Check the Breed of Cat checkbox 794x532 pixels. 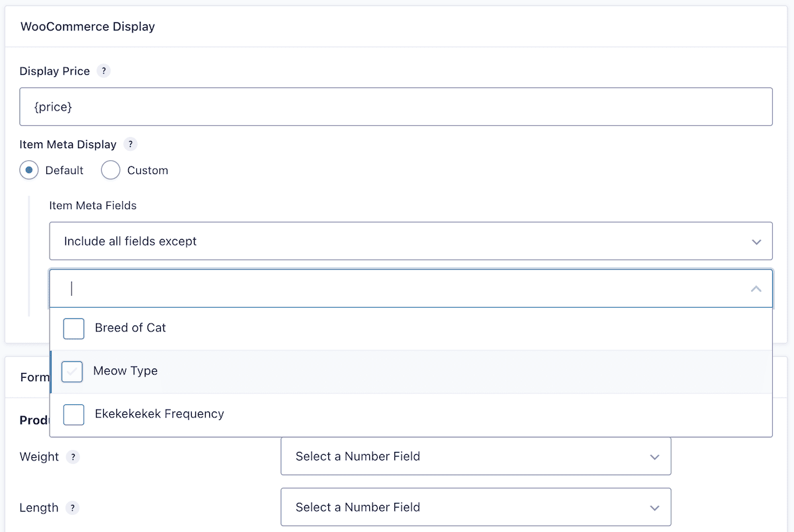point(73,328)
